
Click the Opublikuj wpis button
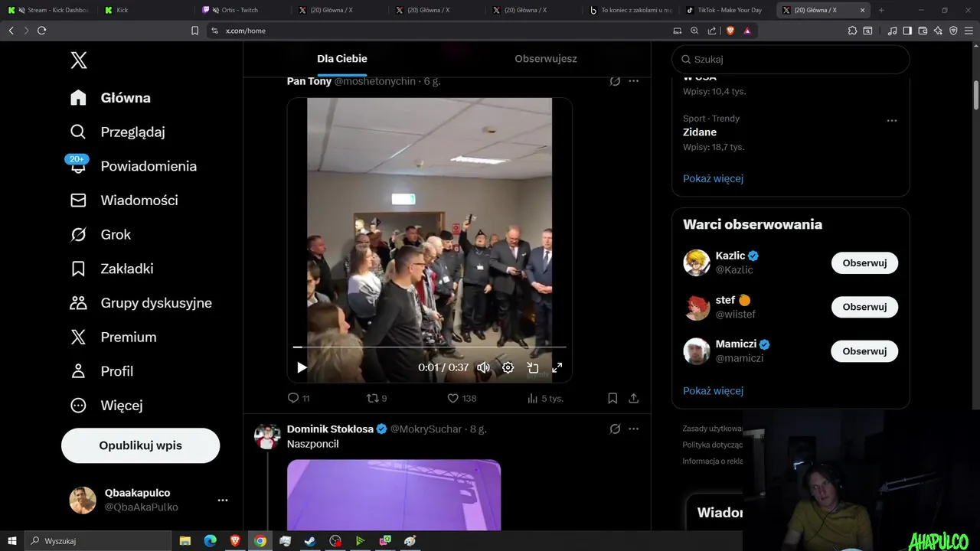pos(140,445)
